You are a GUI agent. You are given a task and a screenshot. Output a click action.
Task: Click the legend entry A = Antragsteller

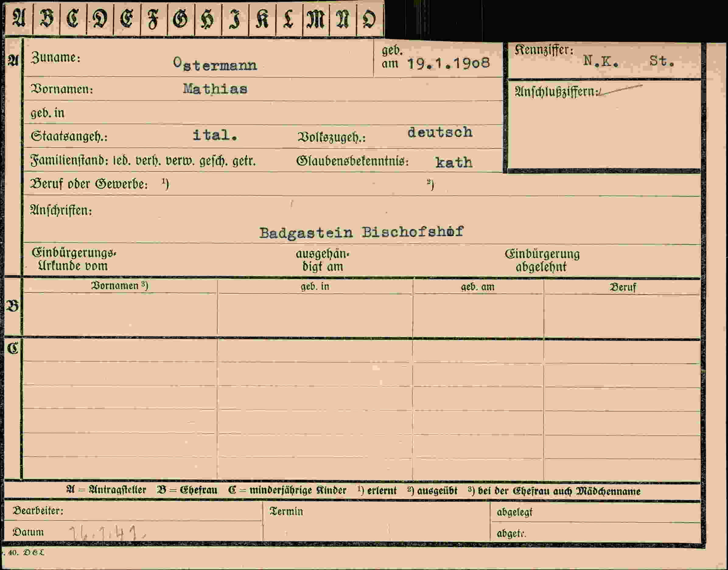(x=106, y=490)
